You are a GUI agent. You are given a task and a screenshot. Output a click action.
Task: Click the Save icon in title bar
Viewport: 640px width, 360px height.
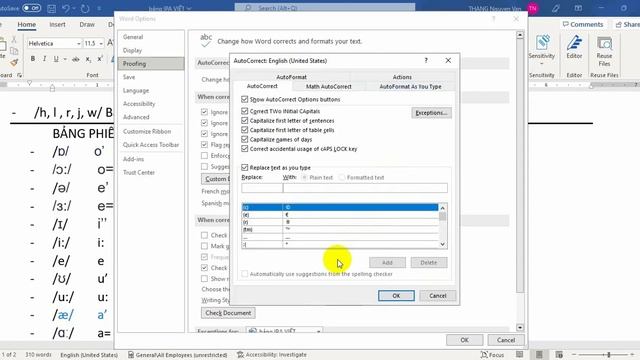coord(51,8)
